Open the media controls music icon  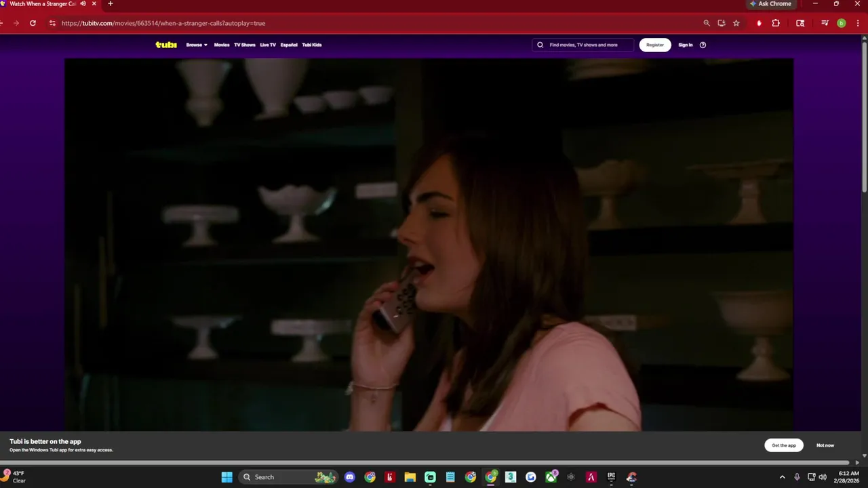tap(825, 23)
